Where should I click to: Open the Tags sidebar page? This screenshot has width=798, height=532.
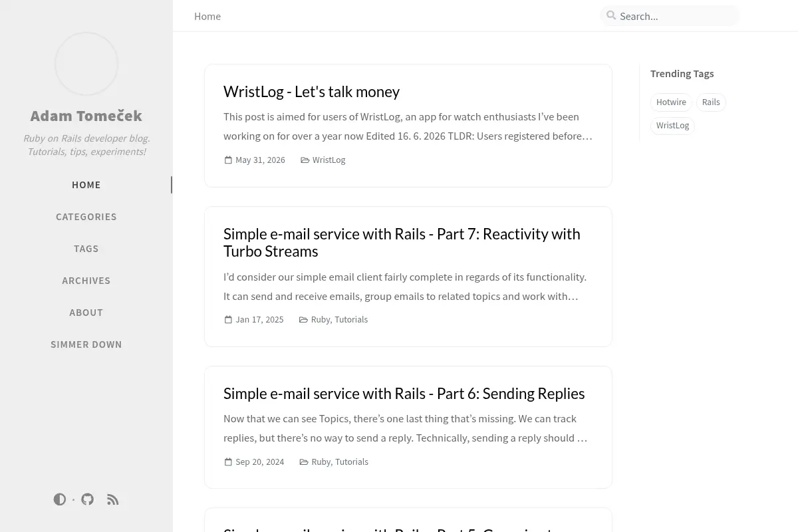86,249
